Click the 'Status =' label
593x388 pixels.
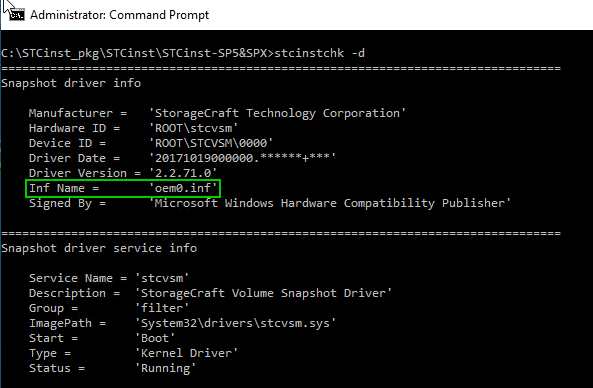click(x=57, y=368)
